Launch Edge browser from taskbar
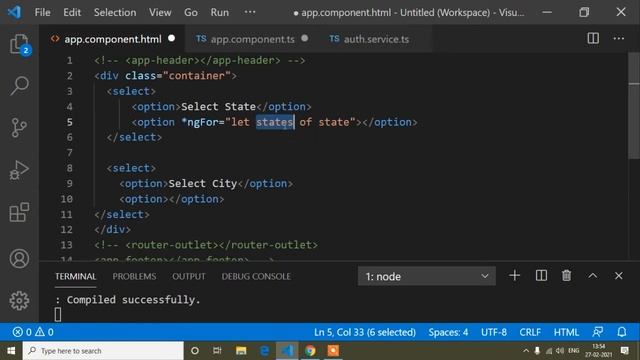640x360 pixels. coord(264,351)
